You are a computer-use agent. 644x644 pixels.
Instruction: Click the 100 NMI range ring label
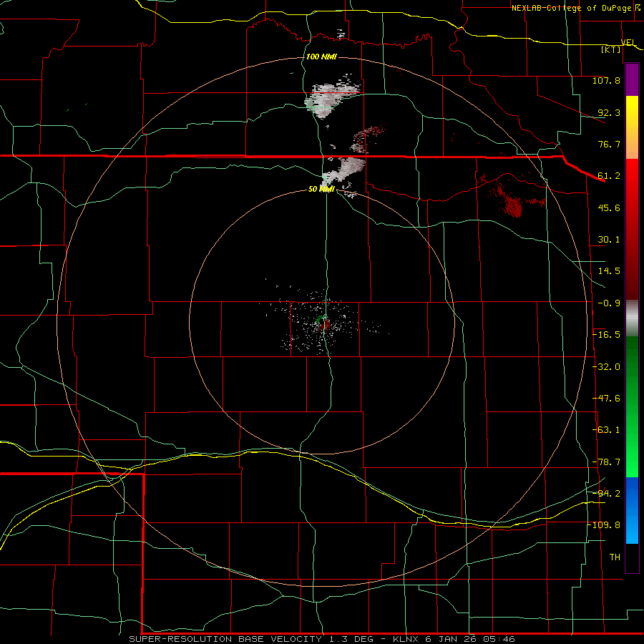pyautogui.click(x=321, y=57)
